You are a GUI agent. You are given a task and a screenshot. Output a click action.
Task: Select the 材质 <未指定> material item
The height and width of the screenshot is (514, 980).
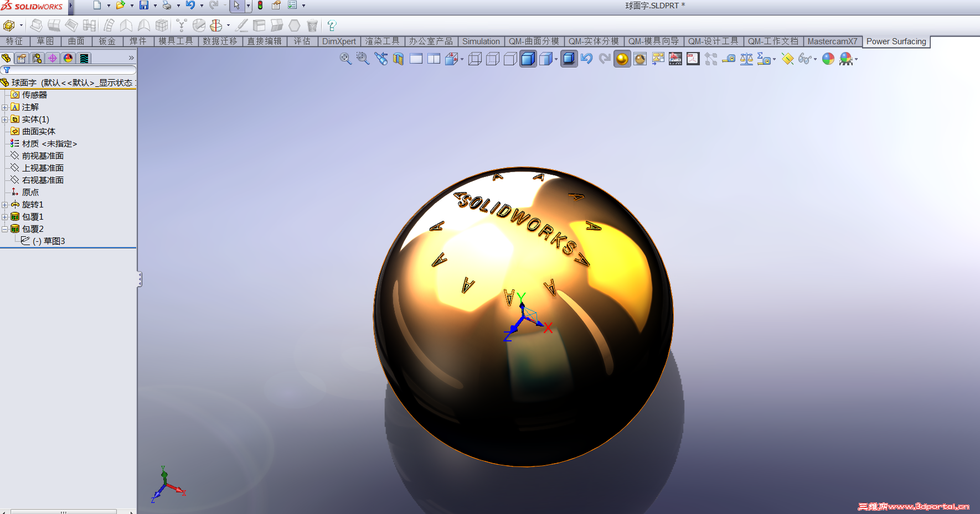pyautogui.click(x=44, y=144)
